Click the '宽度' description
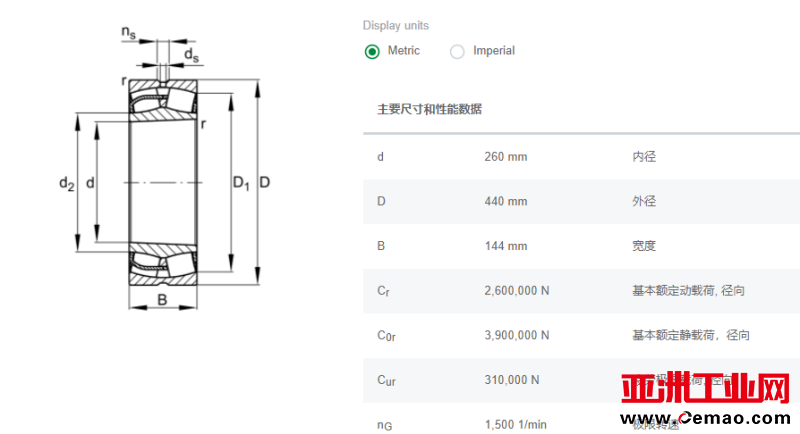The width and height of the screenshot is (800, 434). click(644, 246)
